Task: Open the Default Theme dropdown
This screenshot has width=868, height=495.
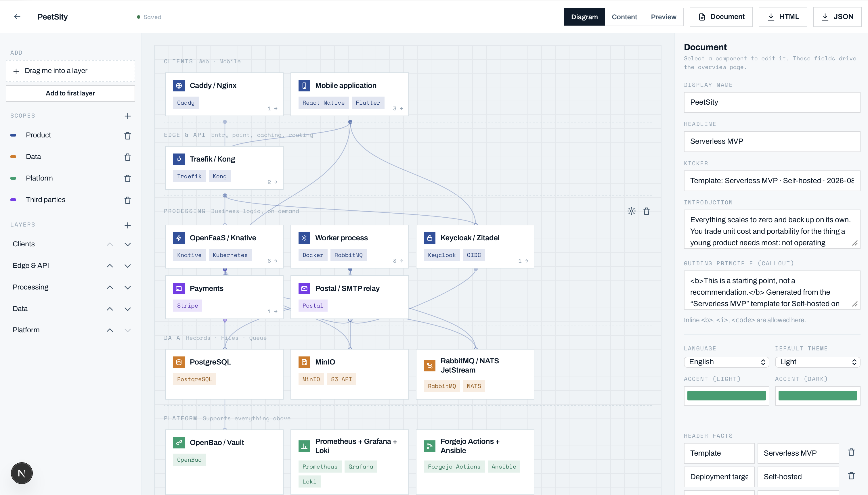Action: pyautogui.click(x=817, y=362)
